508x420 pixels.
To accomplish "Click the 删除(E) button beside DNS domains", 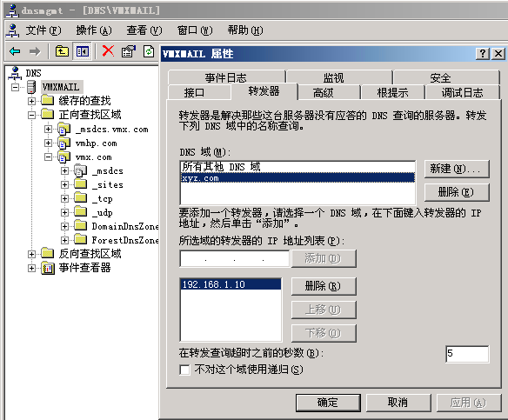I will coord(457,192).
